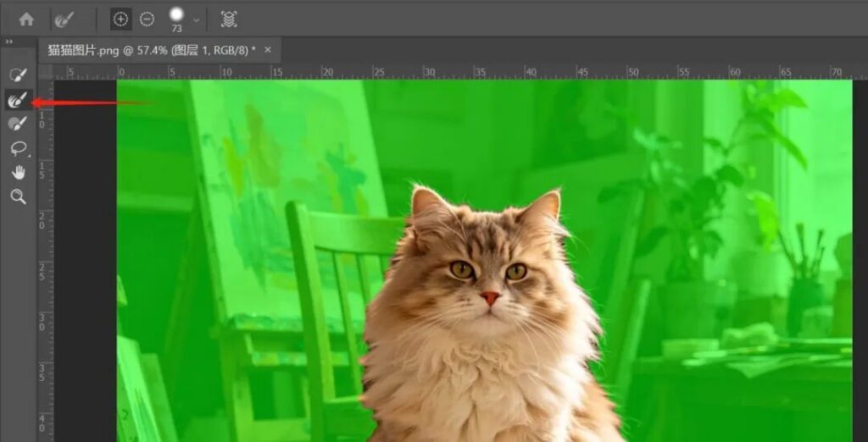The height and width of the screenshot is (442, 868).
Task: Open brush size picker showing 73
Action: coord(176,19)
